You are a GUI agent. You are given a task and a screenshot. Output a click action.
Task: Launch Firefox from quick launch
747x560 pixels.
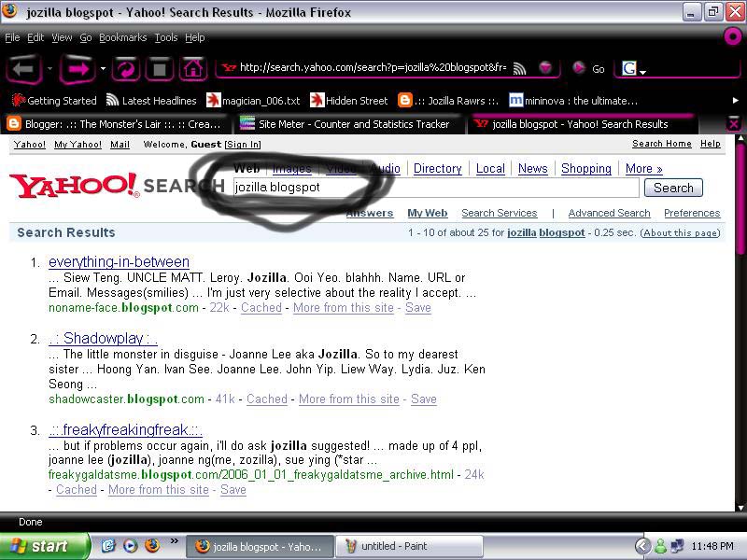click(x=152, y=546)
